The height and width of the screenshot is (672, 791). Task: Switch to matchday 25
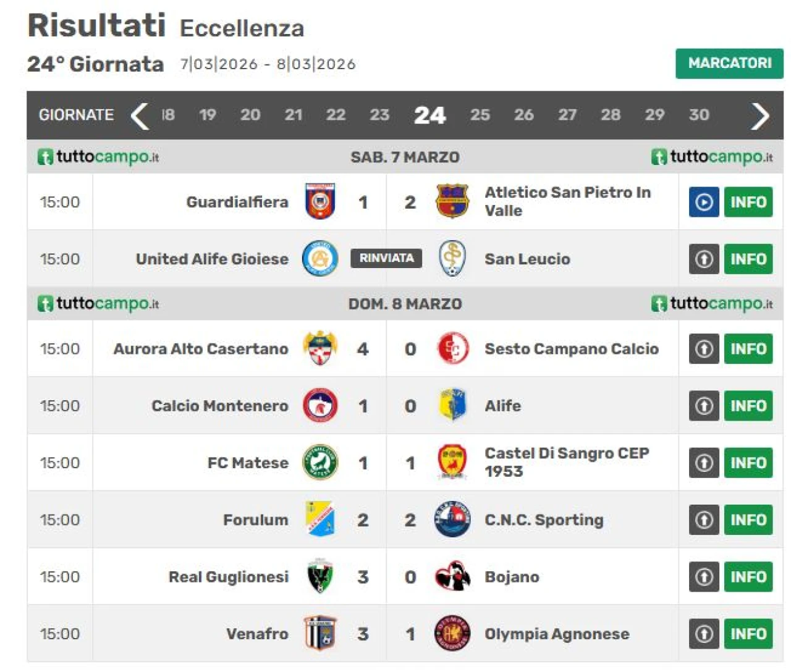click(x=480, y=115)
